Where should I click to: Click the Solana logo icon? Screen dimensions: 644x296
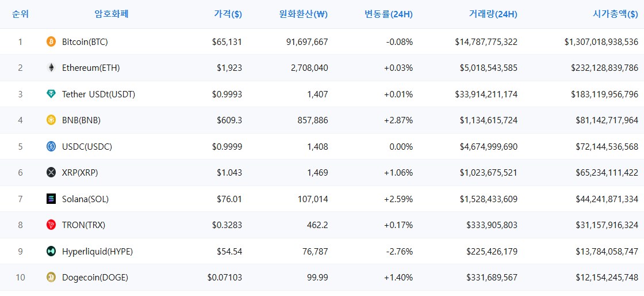(x=51, y=199)
